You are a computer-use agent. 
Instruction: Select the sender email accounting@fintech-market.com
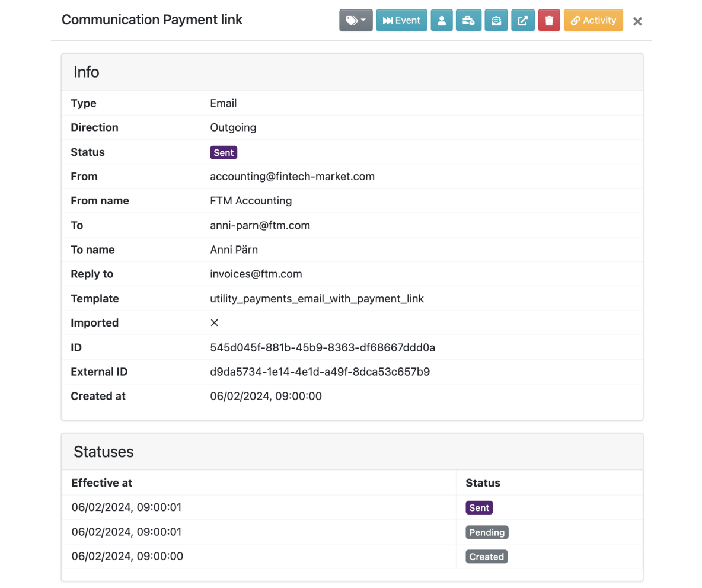[x=292, y=176]
